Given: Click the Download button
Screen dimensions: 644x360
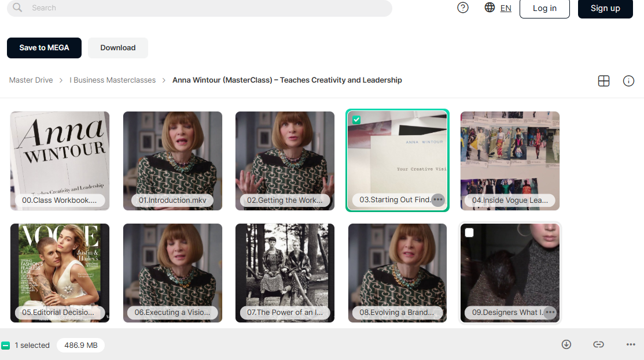Looking at the screenshot, I should point(118,47).
